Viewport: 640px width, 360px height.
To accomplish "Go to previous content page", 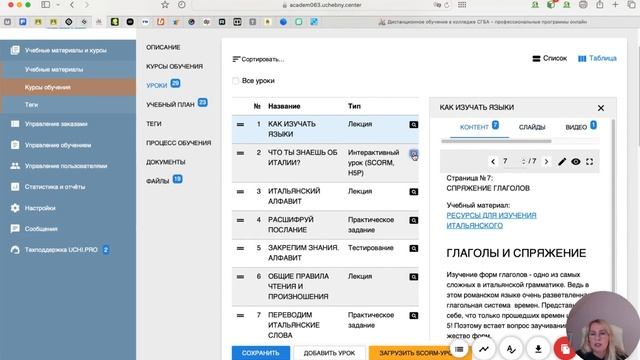I will tap(493, 162).
